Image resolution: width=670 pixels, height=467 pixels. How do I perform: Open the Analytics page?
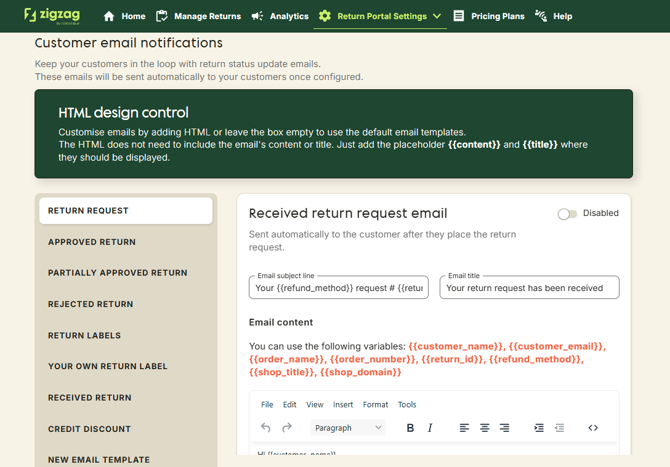[289, 16]
